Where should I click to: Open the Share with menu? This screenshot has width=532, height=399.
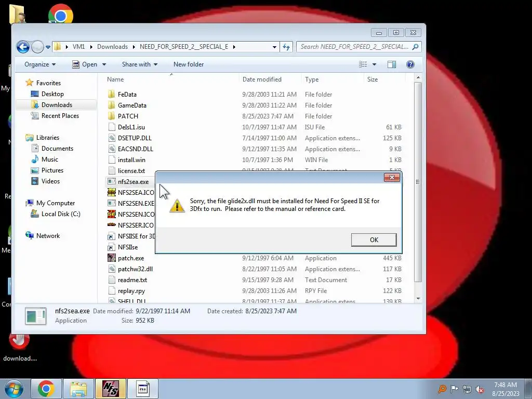click(x=139, y=64)
